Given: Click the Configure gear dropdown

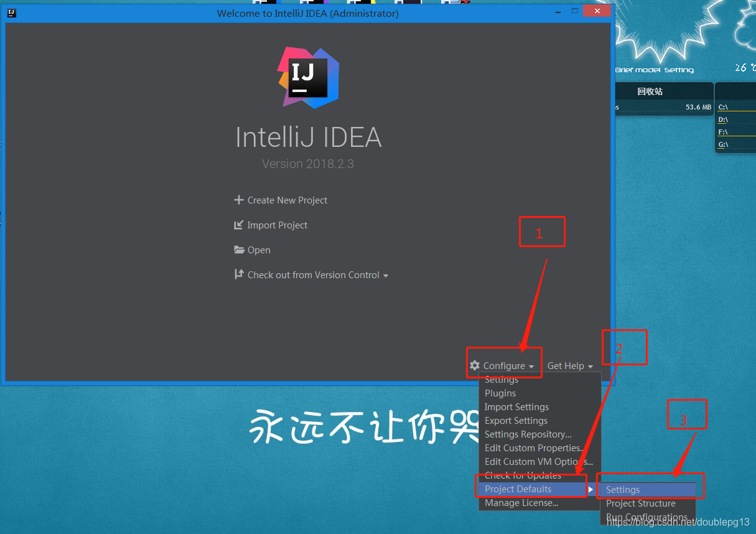Looking at the screenshot, I should 503,366.
